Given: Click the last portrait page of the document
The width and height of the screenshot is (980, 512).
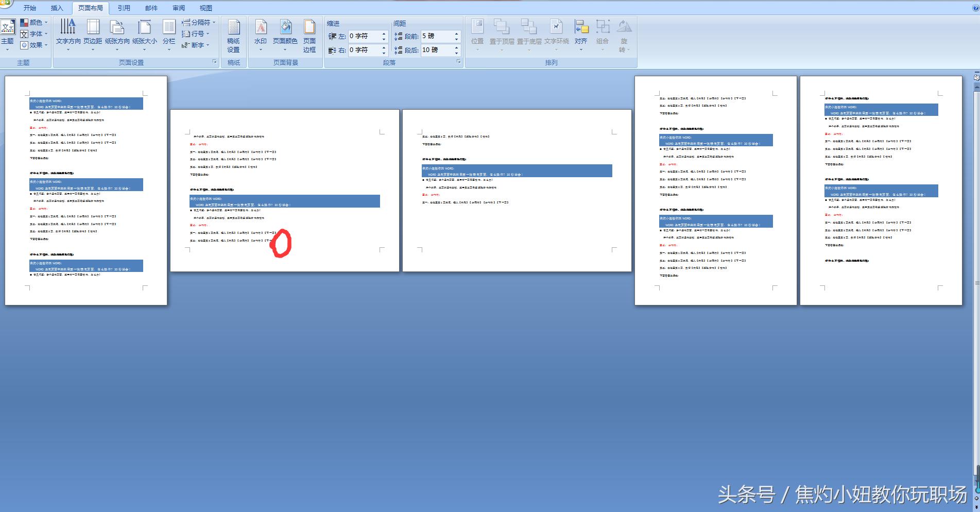Looking at the screenshot, I should [x=881, y=191].
